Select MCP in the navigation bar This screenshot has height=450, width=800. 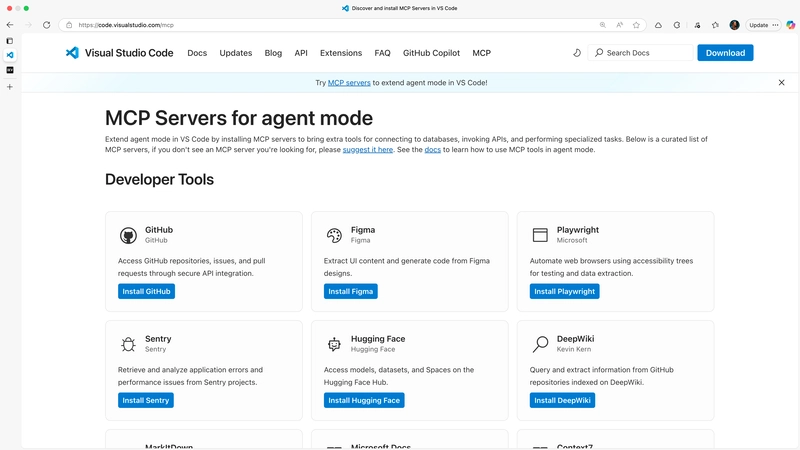tap(481, 53)
